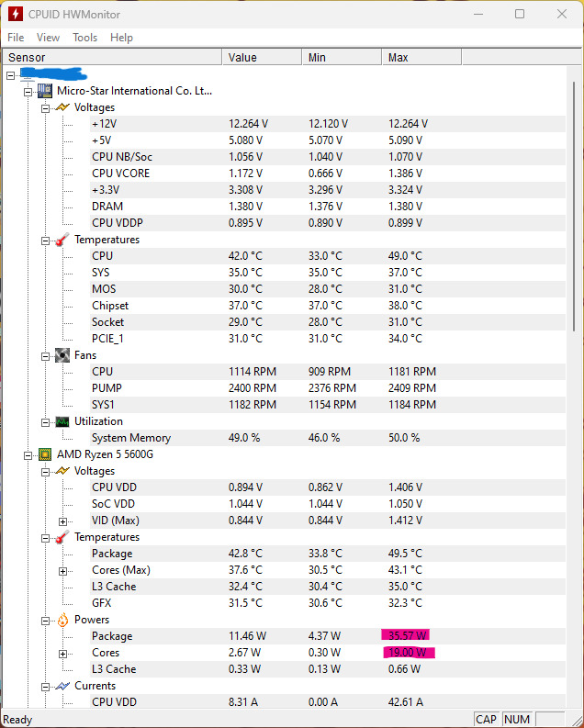Select the PUMP fan row
The image size is (584, 728).
(328, 388)
